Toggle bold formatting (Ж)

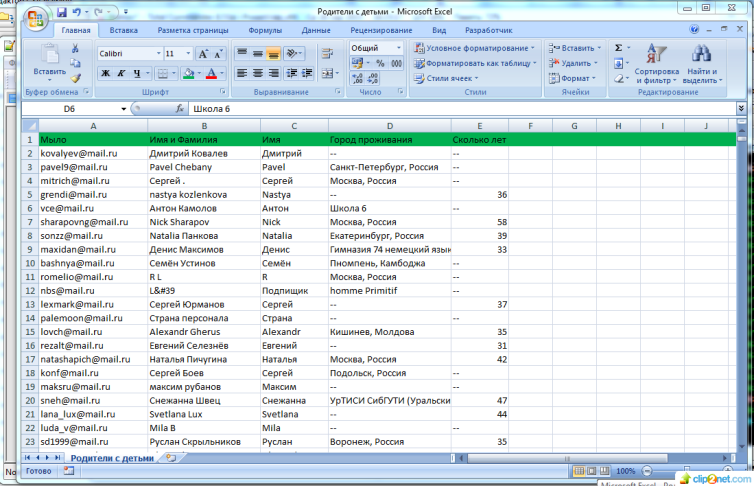click(105, 73)
